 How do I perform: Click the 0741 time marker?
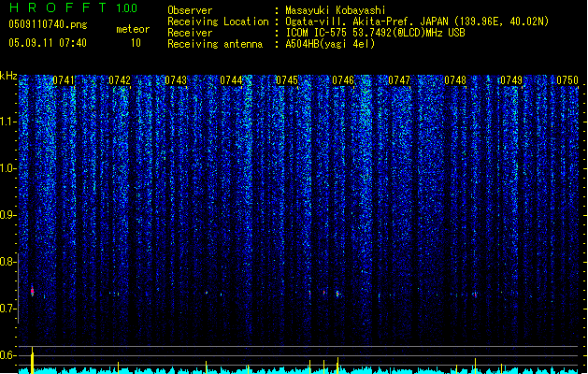(64, 80)
